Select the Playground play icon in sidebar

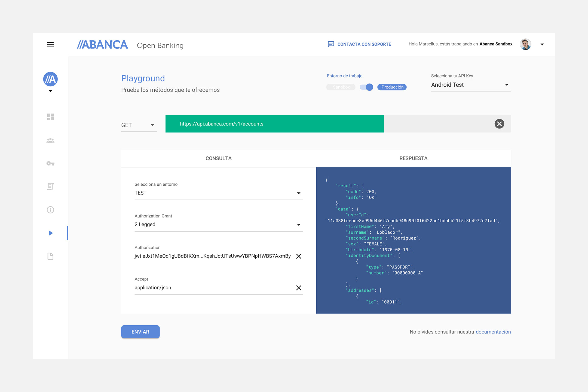coord(51,233)
